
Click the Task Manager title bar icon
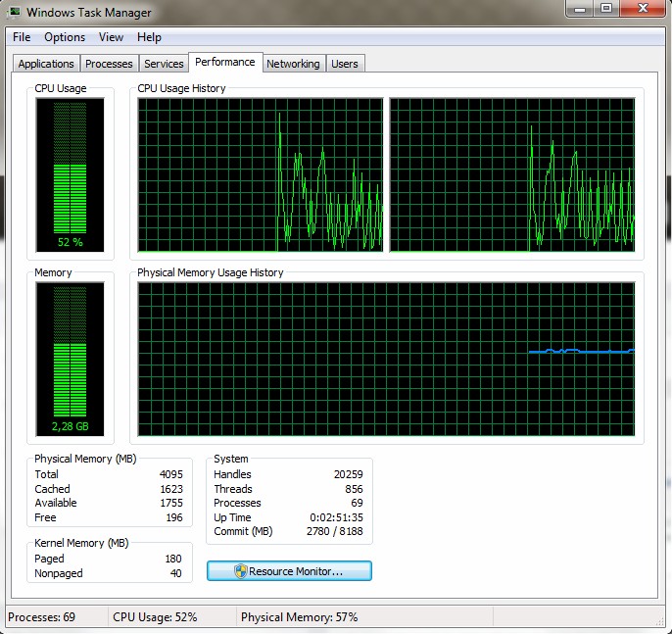[x=14, y=12]
